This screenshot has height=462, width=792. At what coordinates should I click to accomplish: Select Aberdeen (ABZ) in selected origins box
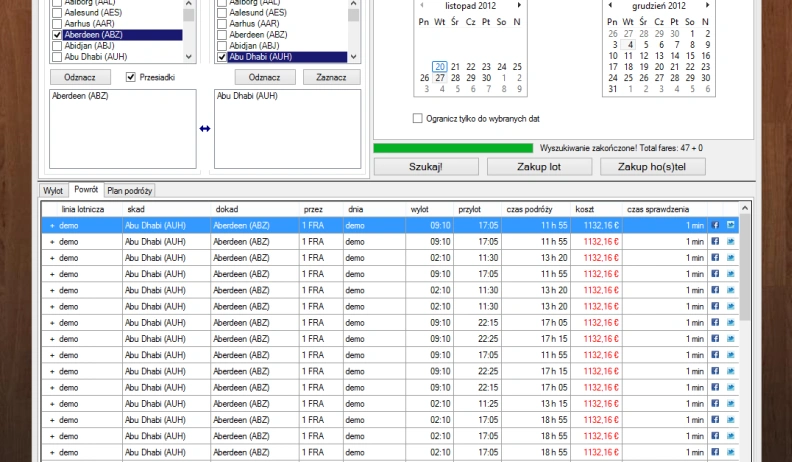(80, 96)
